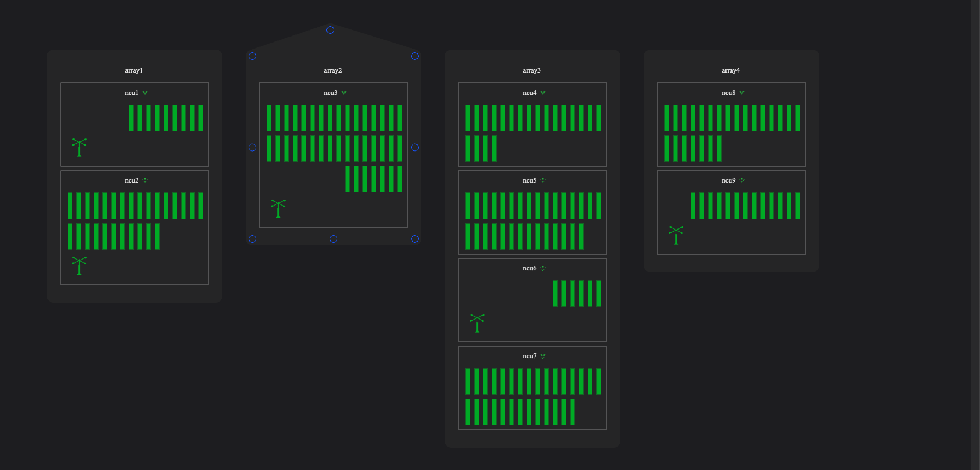980x470 pixels.
Task: Grab the apex handle atop array2 outline
Action: [330, 30]
